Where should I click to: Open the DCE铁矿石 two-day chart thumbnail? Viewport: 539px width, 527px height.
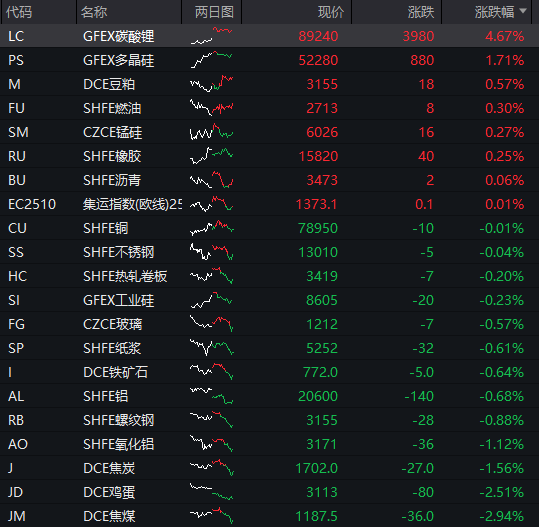coord(212,372)
